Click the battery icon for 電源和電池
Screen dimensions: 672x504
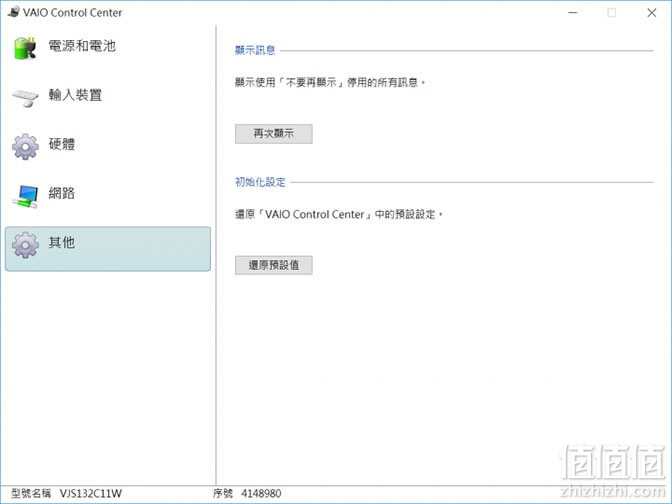24,48
